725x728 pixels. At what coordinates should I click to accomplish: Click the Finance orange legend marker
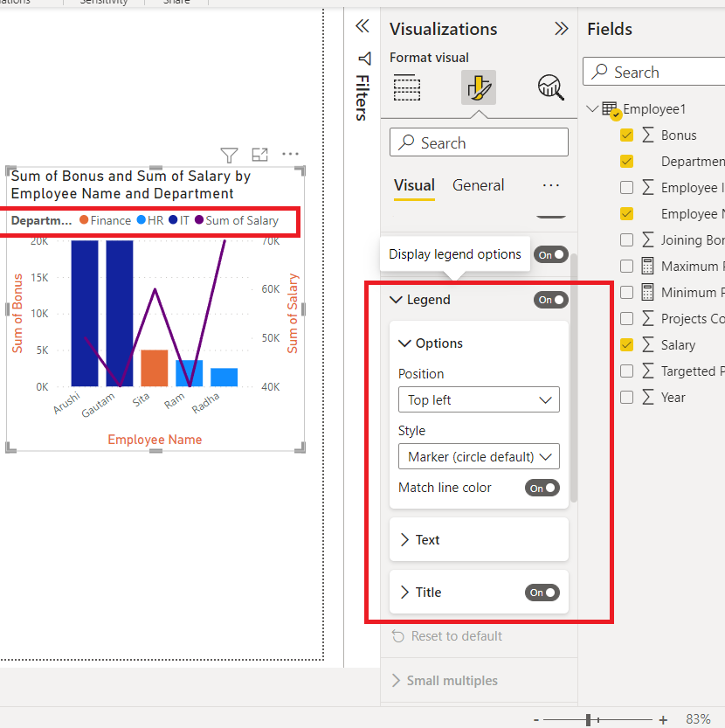(84, 219)
